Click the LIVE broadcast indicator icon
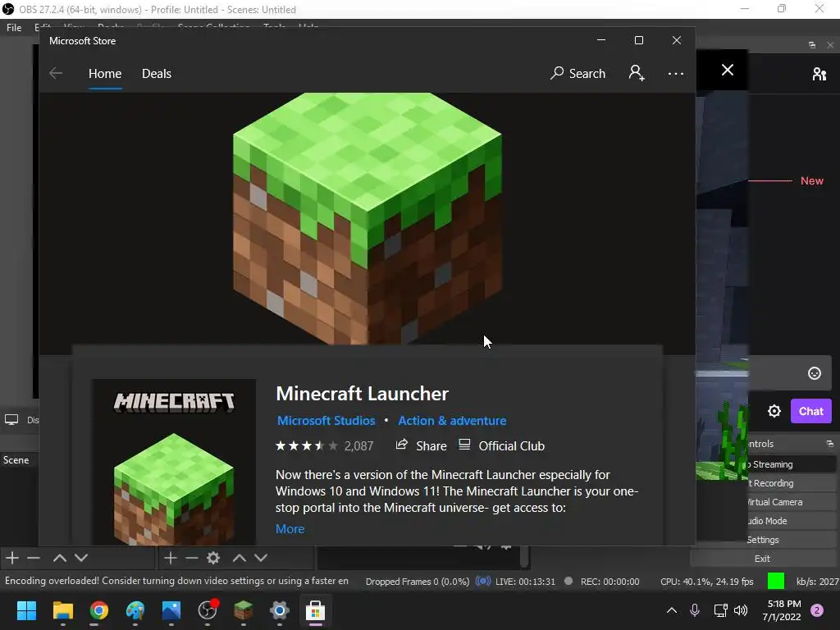This screenshot has height=630, width=840. click(x=483, y=582)
